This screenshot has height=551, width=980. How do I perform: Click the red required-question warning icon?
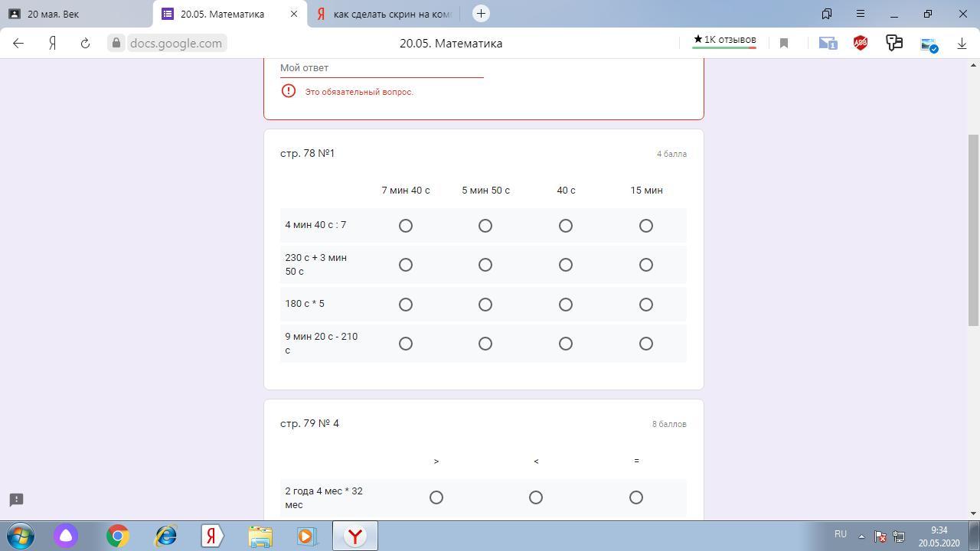point(289,91)
